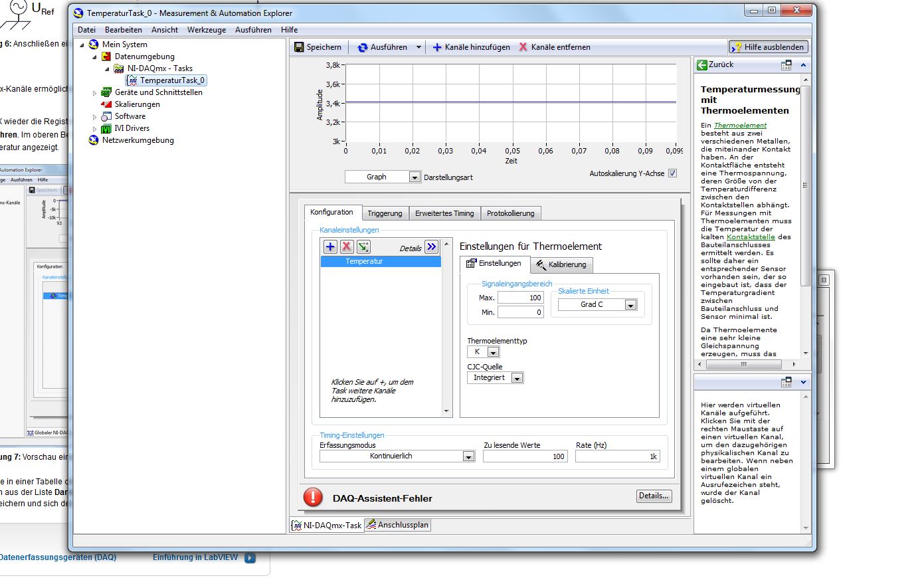Select Mein System in the tree
Viewport: 924px width, 584px height.
tap(125, 45)
